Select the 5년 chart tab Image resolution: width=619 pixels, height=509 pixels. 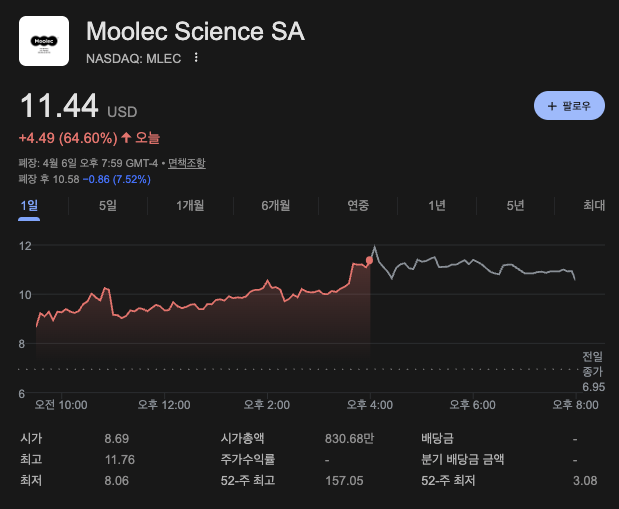(x=515, y=205)
